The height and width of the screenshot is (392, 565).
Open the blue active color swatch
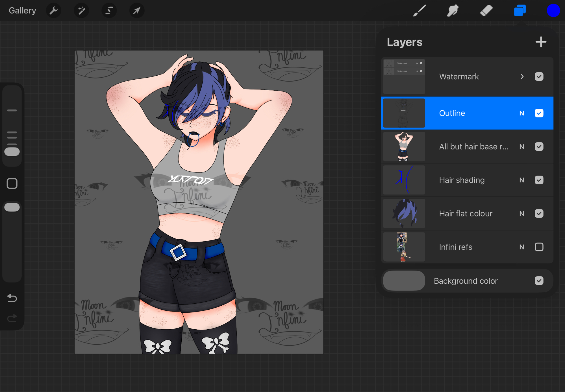point(553,11)
